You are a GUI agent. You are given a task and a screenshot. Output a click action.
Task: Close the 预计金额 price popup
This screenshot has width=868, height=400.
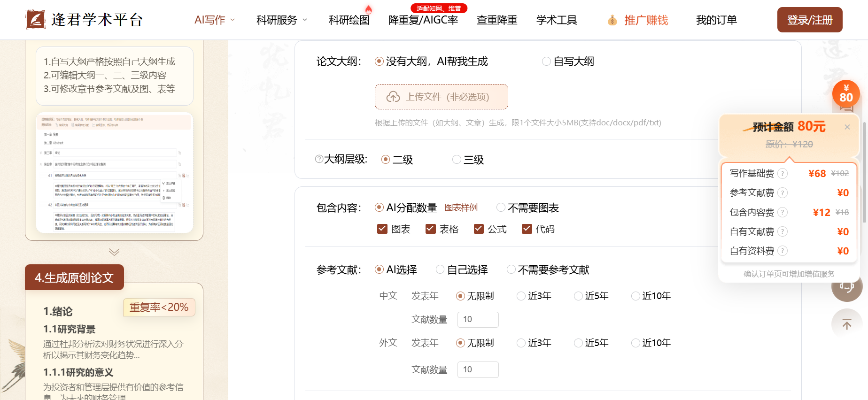coord(847,127)
